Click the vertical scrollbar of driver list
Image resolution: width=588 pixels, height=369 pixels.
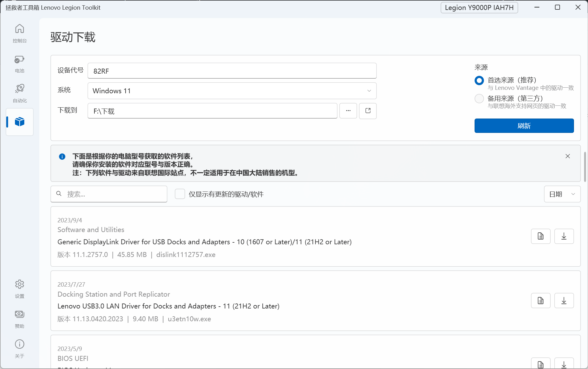click(585, 167)
